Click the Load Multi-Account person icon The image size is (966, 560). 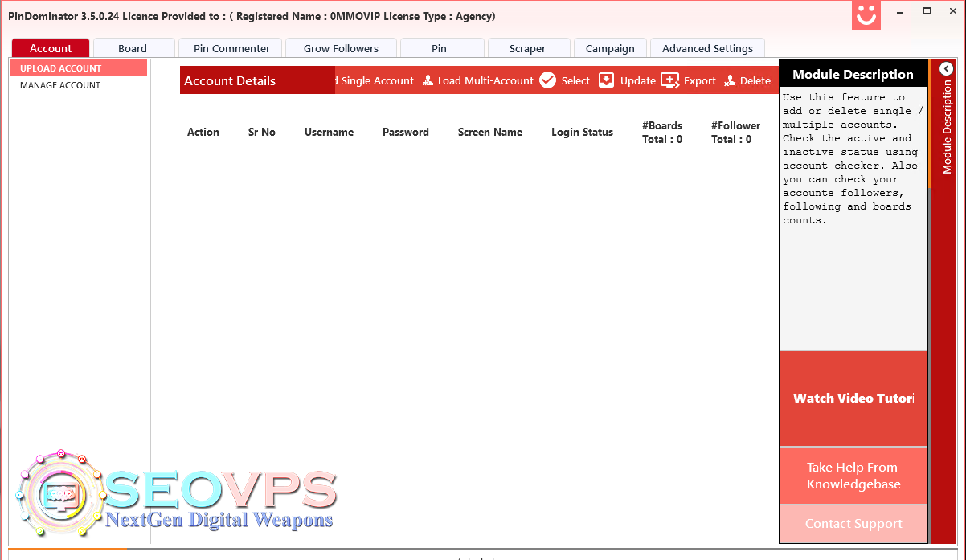428,80
